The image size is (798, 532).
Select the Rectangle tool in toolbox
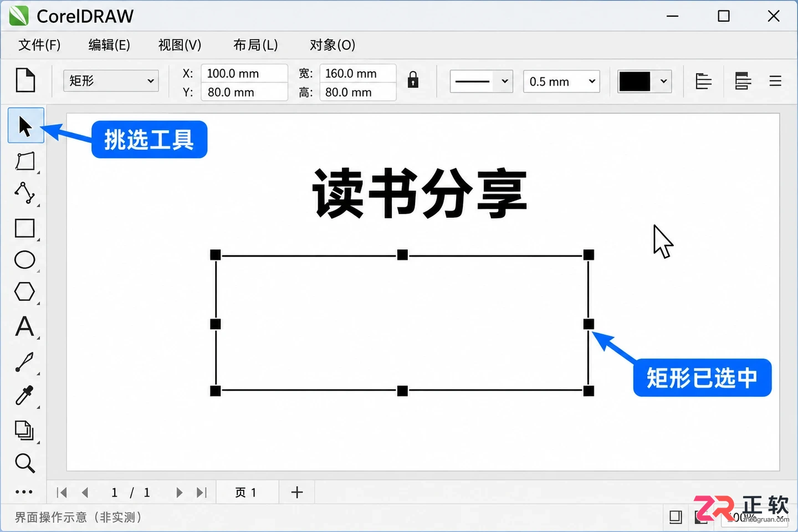(25, 228)
